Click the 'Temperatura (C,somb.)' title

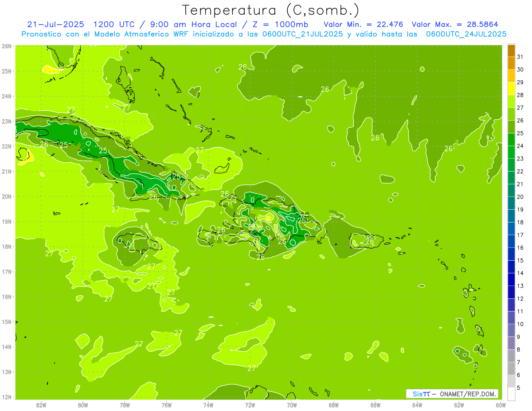(x=271, y=11)
